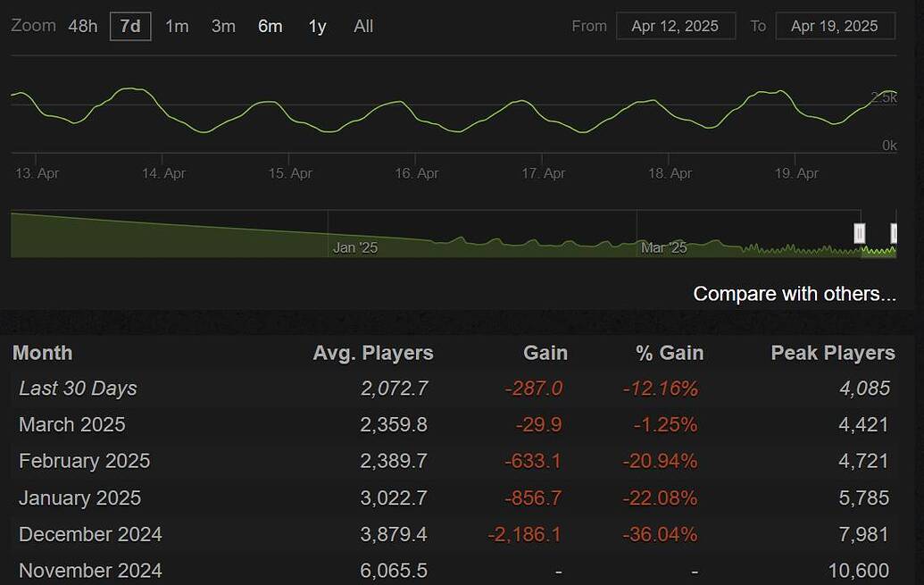Select the March 2025 table row
The image size is (924, 585).
point(71,424)
